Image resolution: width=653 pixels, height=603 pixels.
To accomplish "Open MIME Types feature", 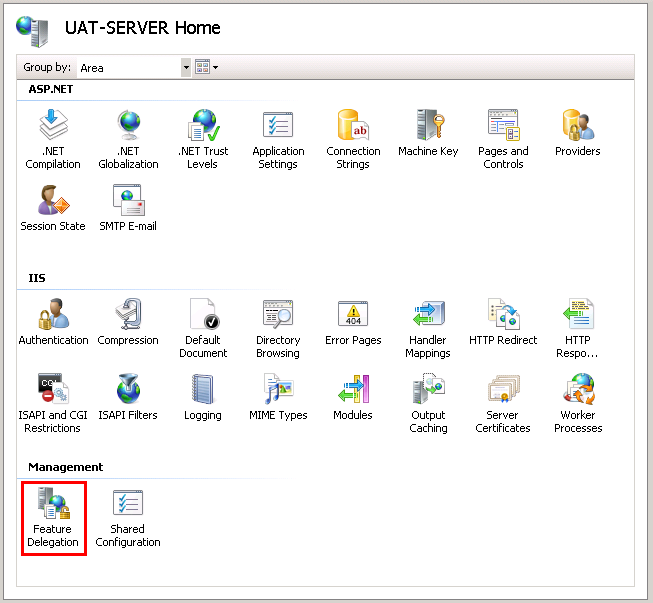I will [278, 397].
